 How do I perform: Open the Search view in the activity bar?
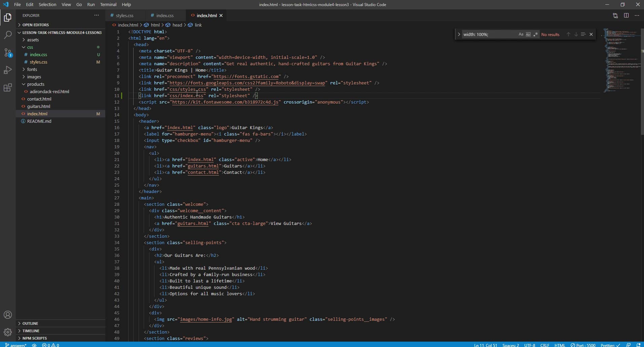click(x=7, y=35)
